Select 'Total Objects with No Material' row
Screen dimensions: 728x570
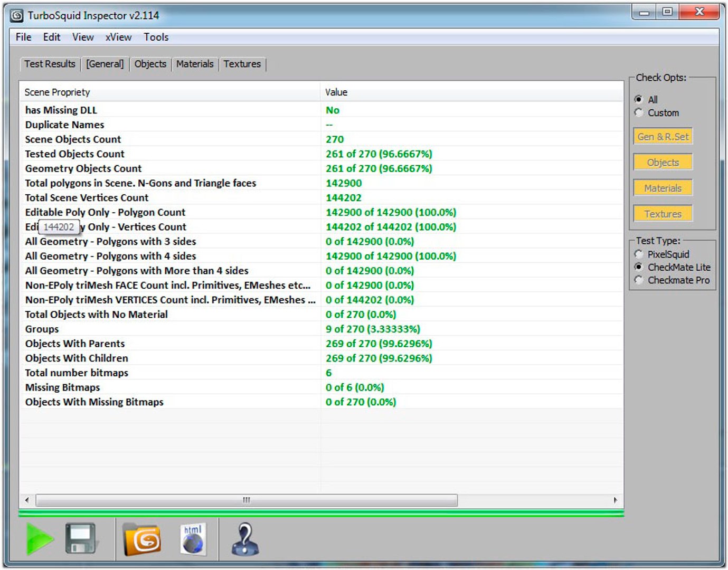pos(322,315)
